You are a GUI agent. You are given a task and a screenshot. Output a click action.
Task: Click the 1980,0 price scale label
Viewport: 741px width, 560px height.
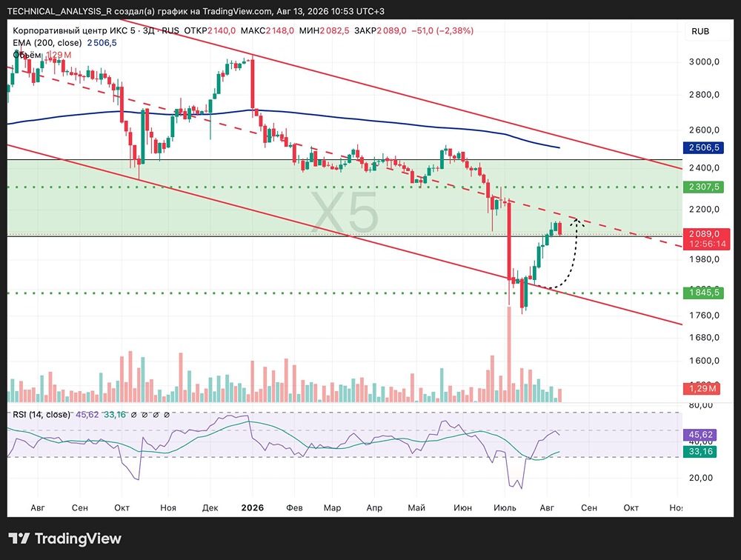704,259
